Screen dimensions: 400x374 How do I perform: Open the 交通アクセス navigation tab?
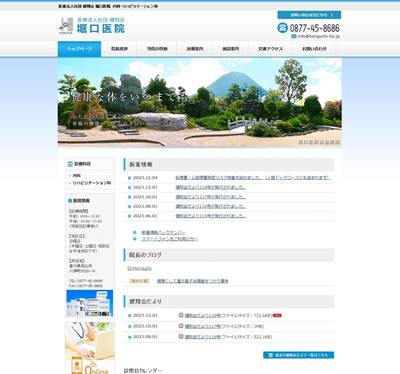(270, 49)
